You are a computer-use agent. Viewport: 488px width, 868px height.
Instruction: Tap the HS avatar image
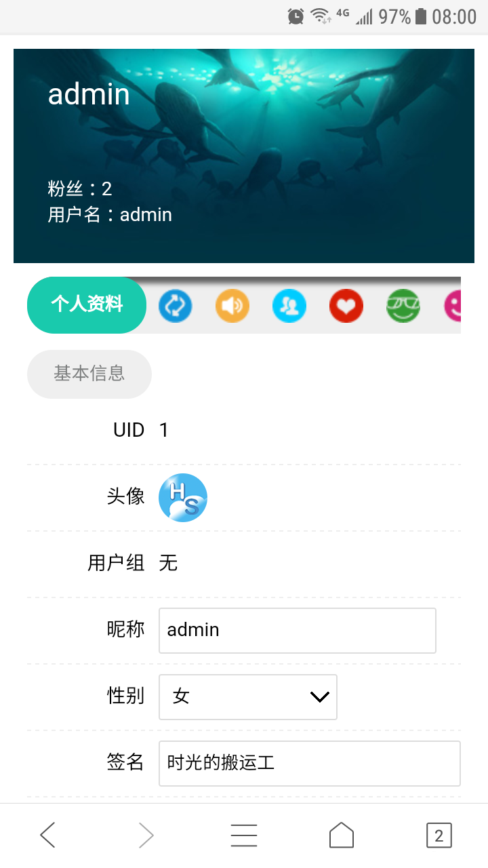(x=183, y=498)
